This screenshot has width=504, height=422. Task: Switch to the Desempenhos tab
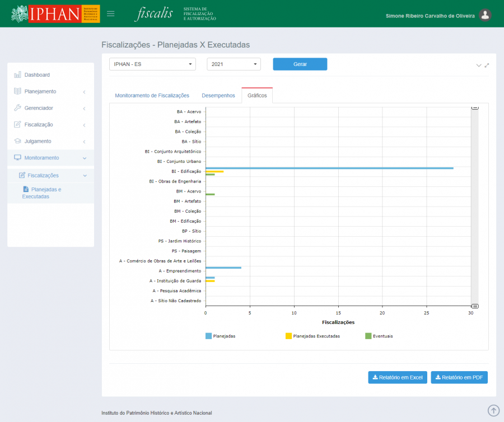(218, 96)
